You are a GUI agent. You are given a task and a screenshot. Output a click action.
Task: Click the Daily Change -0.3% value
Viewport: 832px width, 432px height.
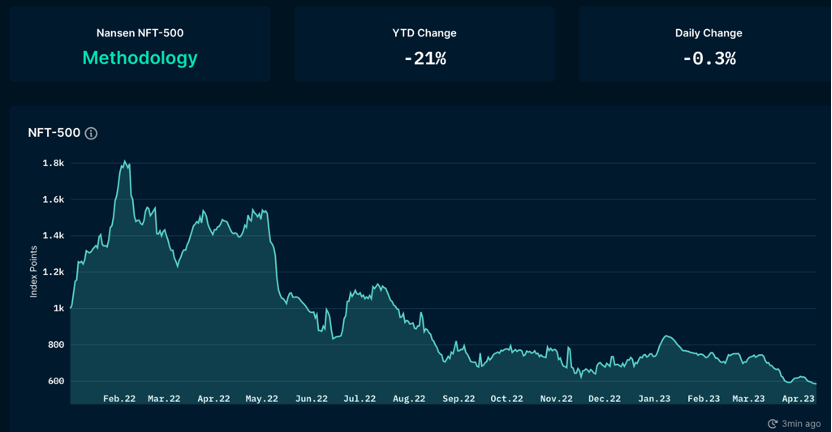point(708,59)
